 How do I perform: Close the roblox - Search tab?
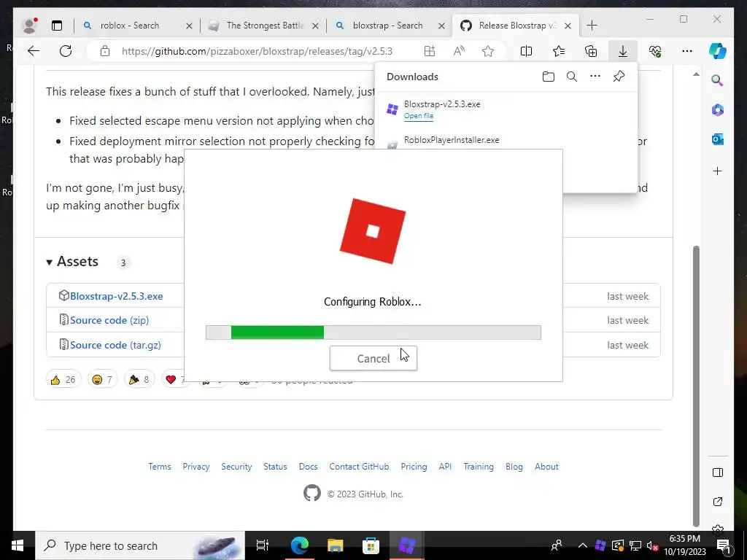coord(189,26)
